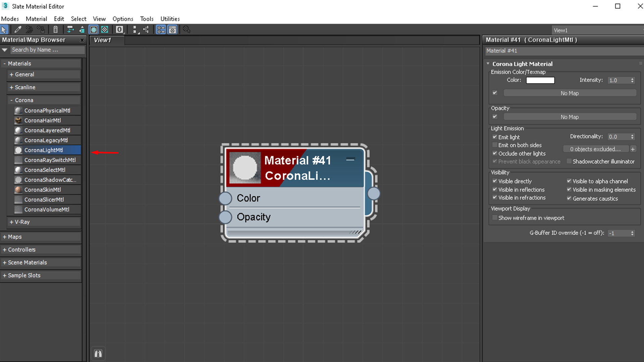The width and height of the screenshot is (644, 362).
Task: Click Hide Unused Nodeslots icon
Action: (x=82, y=29)
